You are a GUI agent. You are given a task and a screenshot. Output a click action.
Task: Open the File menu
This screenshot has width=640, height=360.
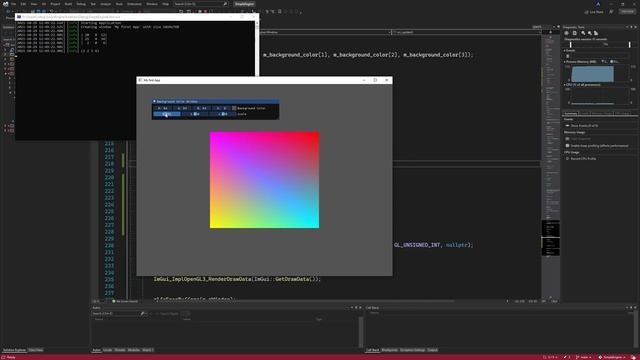13,4
